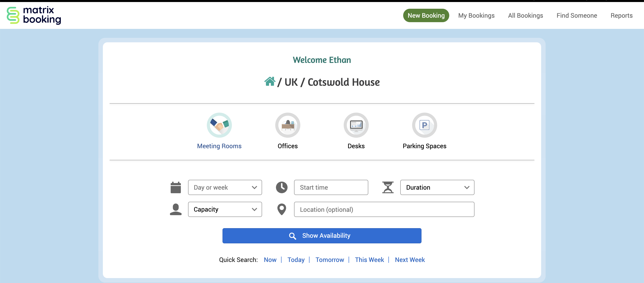This screenshot has width=644, height=283.
Task: Click the Meeting Rooms handshake icon
Action: coord(219,125)
